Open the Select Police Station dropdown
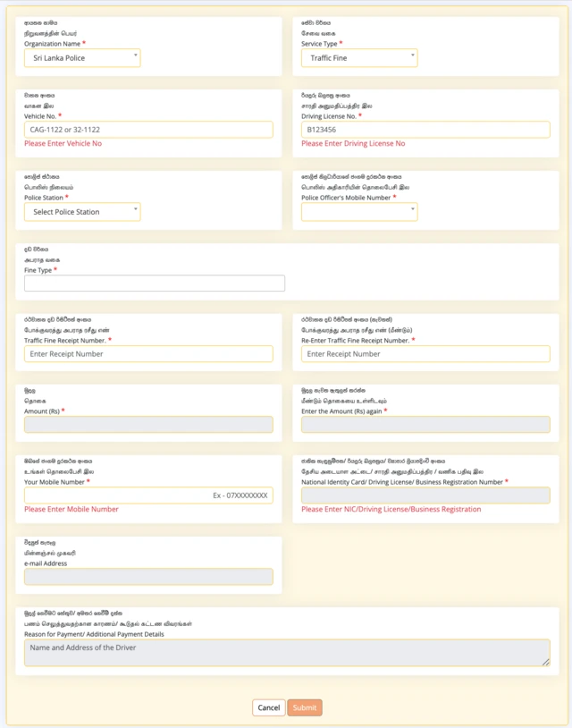572x728 pixels. tap(82, 212)
